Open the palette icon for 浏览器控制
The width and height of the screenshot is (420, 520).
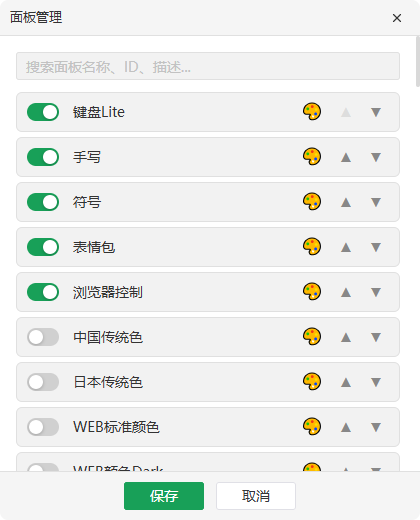coord(312,292)
